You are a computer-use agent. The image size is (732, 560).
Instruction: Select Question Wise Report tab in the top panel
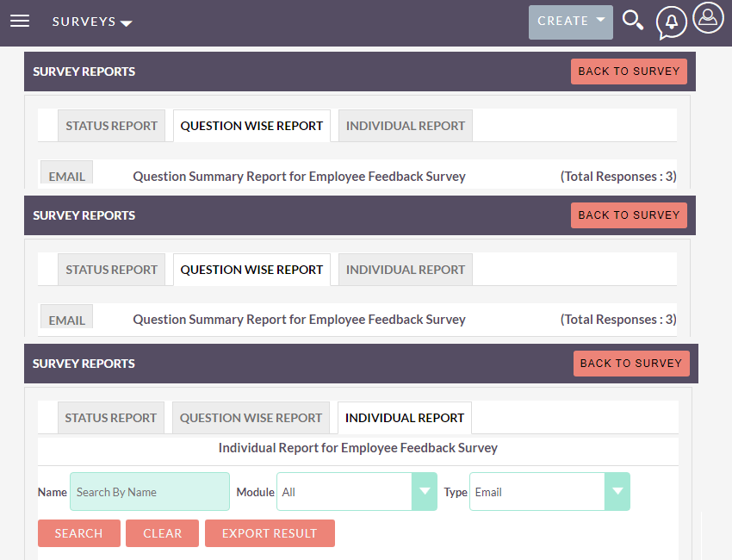coord(251,126)
